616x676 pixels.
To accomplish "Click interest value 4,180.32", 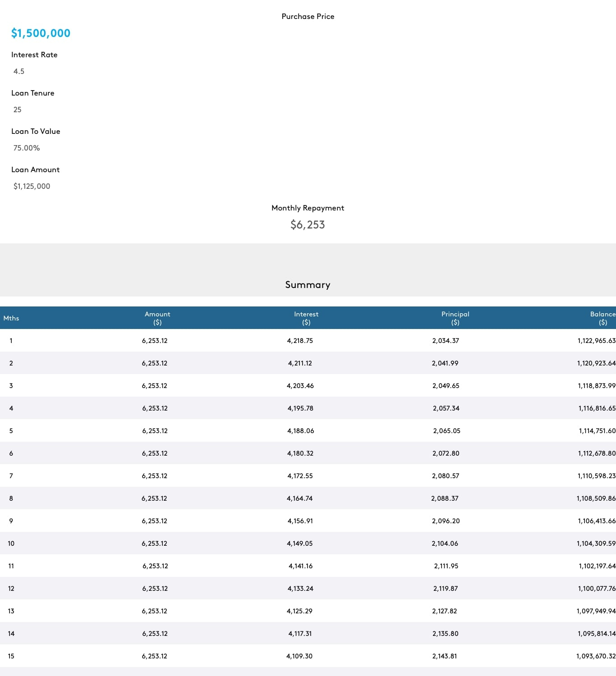I will coord(300,453).
